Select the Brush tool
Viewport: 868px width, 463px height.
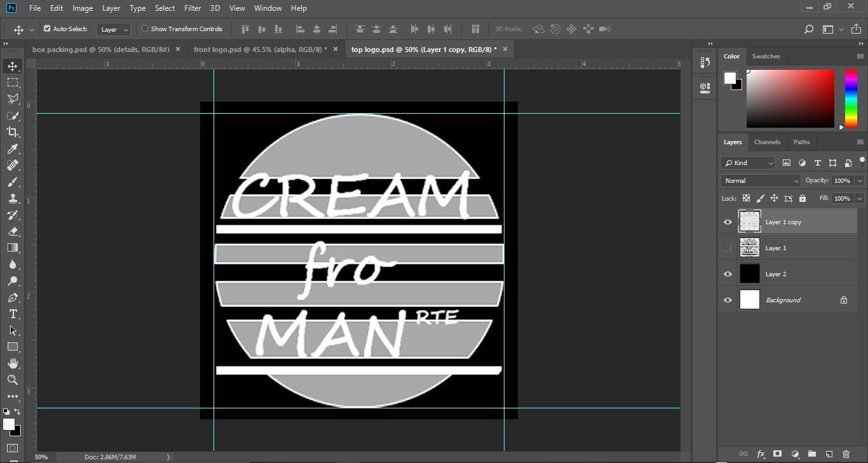click(13, 182)
